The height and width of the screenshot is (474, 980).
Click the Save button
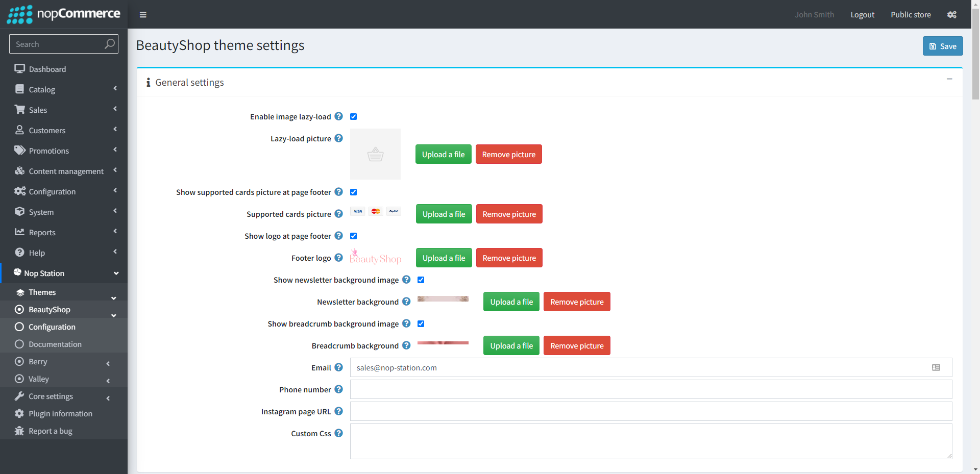point(943,46)
